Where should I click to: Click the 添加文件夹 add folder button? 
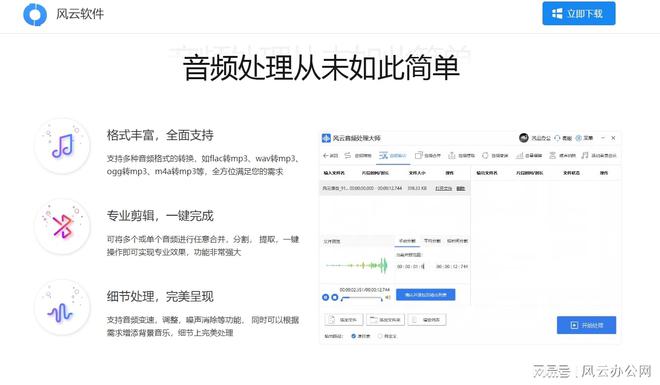click(x=385, y=320)
